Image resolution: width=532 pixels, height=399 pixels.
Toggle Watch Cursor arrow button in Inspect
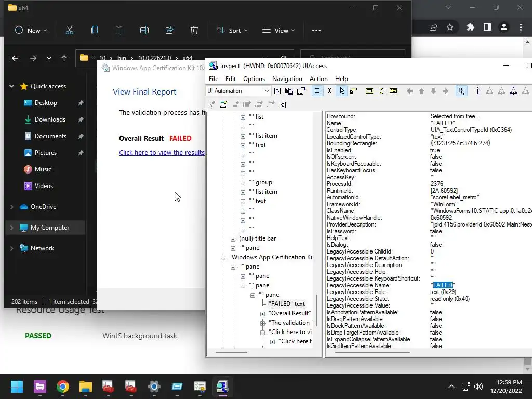click(342, 91)
